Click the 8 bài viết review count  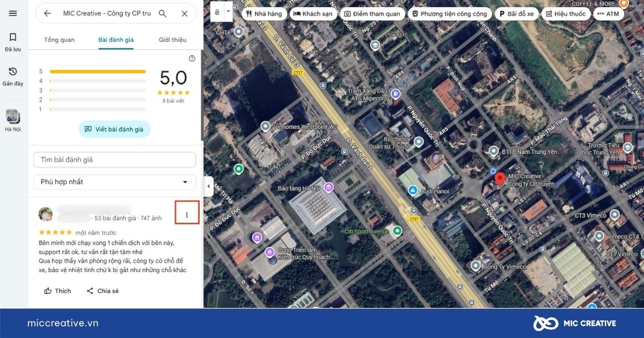[173, 101]
